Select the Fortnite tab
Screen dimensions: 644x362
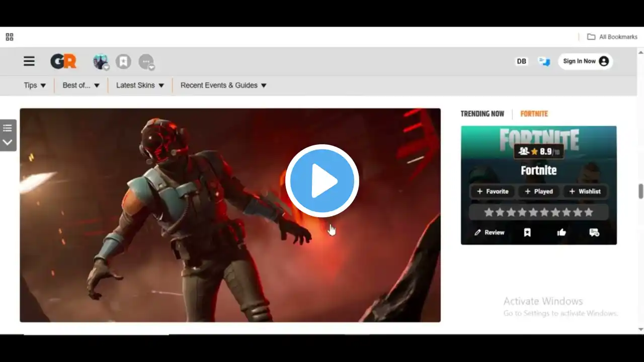(x=534, y=114)
